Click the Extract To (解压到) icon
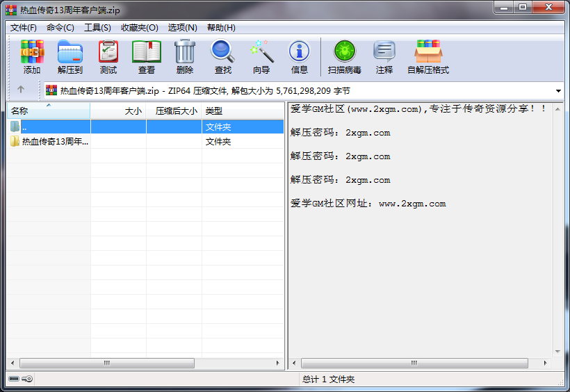Screen dimensions: 570x392 70,51
